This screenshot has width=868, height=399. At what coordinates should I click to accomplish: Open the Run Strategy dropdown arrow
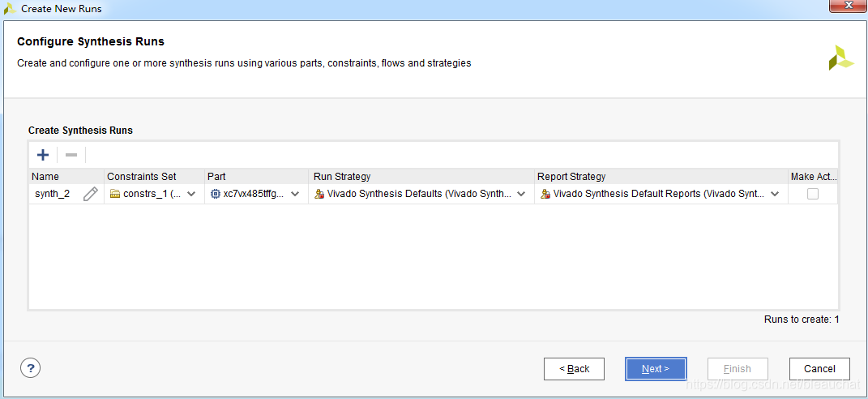521,194
